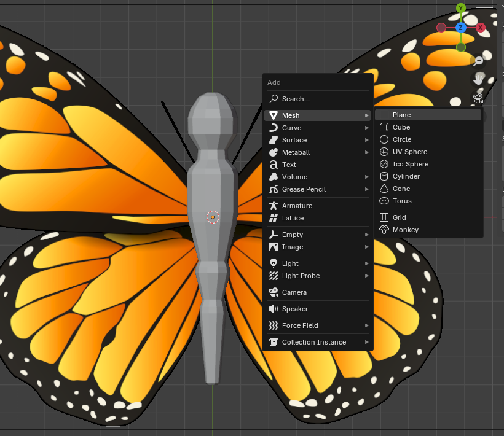Click the Metaball category icon

[x=274, y=152]
